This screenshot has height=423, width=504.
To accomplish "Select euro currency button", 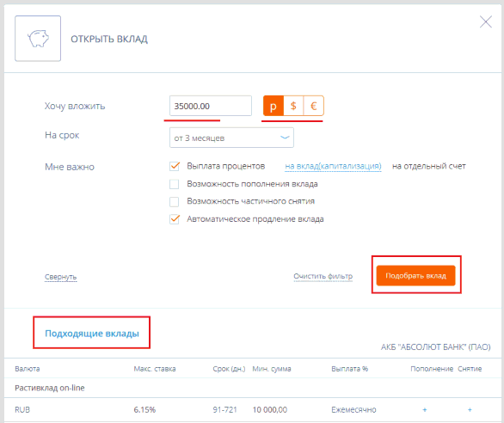I will click(314, 106).
